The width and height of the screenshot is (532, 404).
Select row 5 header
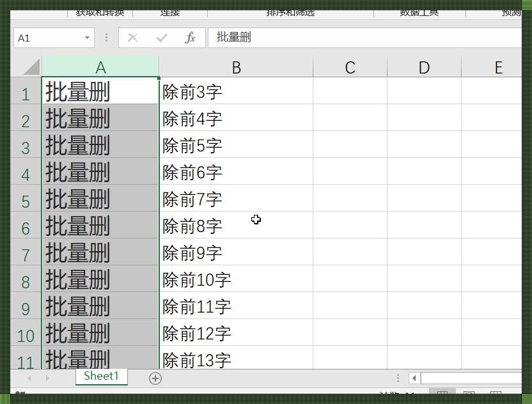(x=26, y=198)
